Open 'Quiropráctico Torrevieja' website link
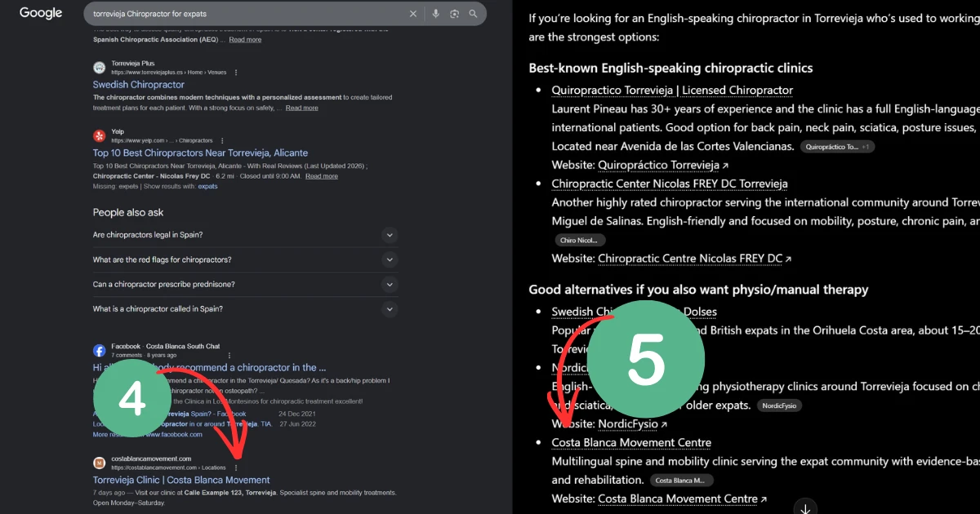Screen dimensions: 980x514 659,165
